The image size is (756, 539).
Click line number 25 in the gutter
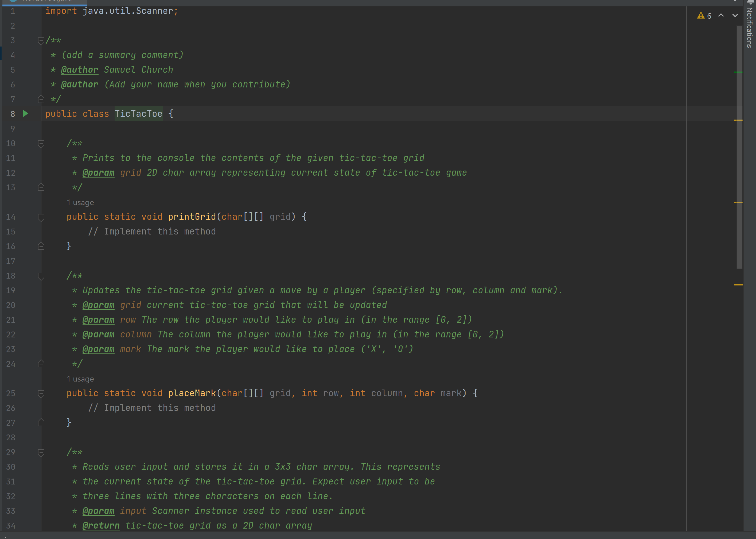click(x=11, y=393)
